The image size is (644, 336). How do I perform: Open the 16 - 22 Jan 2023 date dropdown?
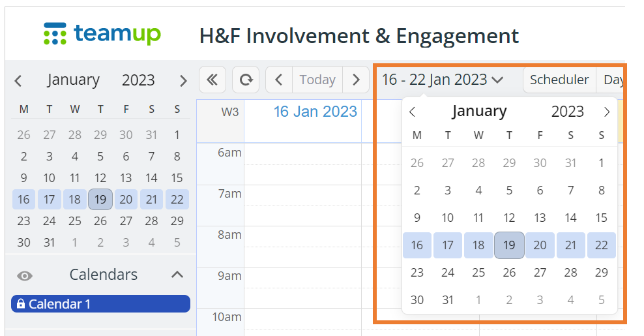[443, 80]
